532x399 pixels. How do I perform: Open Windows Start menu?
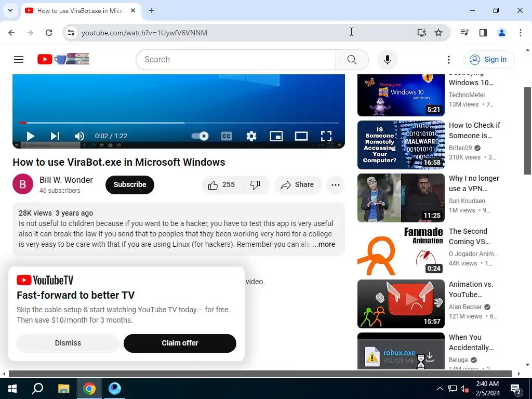click(12, 389)
